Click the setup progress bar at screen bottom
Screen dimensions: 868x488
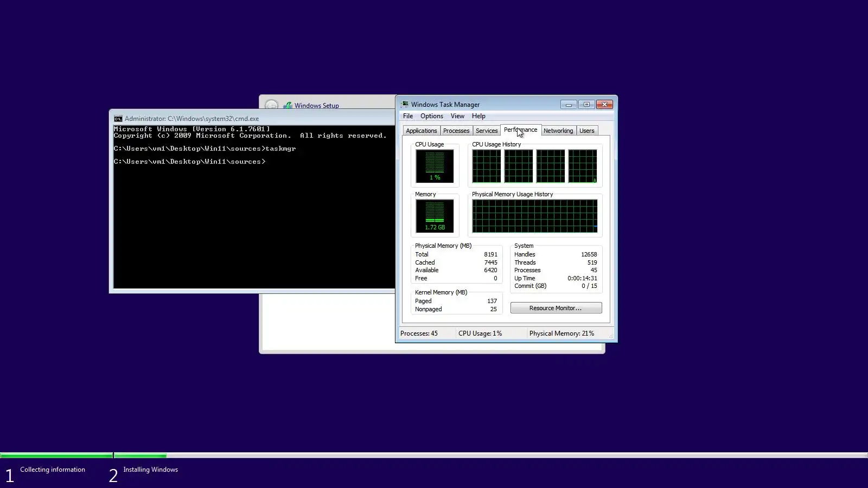(434, 455)
